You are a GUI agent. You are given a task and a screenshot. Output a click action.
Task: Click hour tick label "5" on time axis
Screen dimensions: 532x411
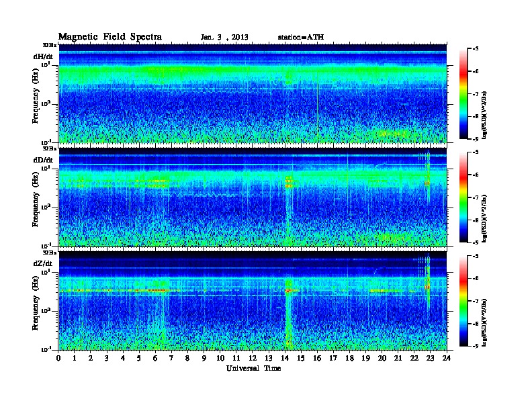click(x=139, y=358)
